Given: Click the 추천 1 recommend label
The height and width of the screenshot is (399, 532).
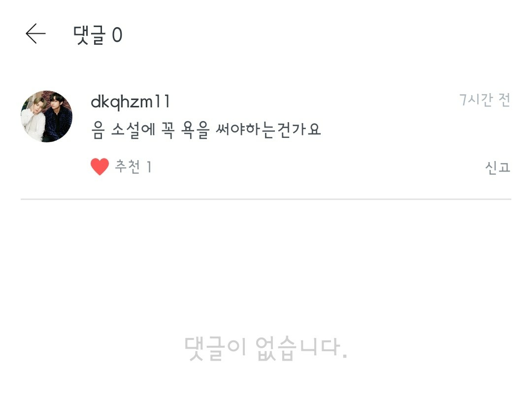Looking at the screenshot, I should [133, 166].
